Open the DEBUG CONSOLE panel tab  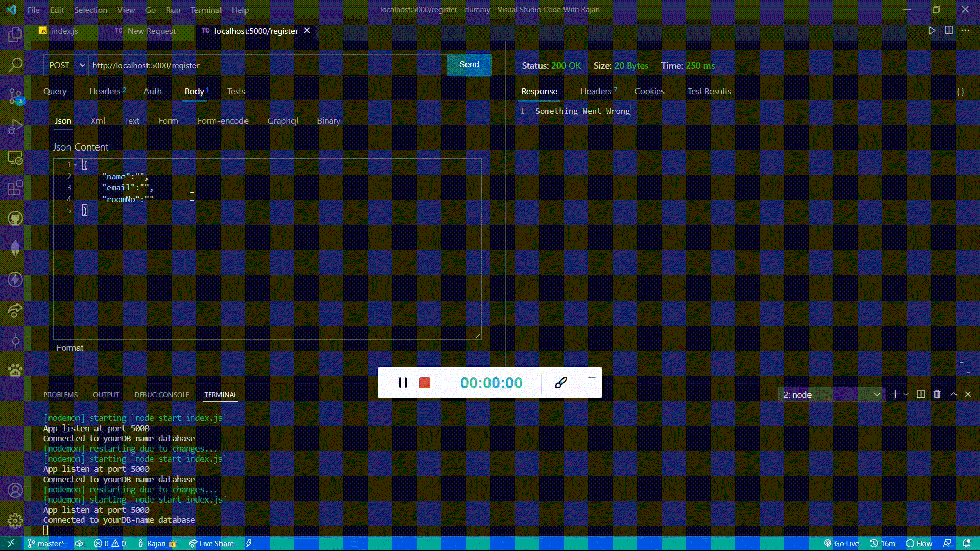click(161, 395)
